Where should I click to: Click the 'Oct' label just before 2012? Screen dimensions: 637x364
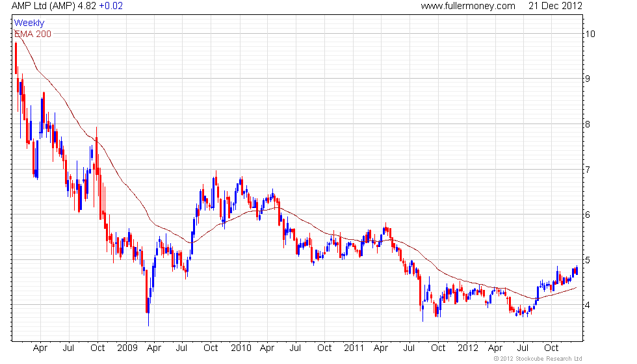coord(438,348)
